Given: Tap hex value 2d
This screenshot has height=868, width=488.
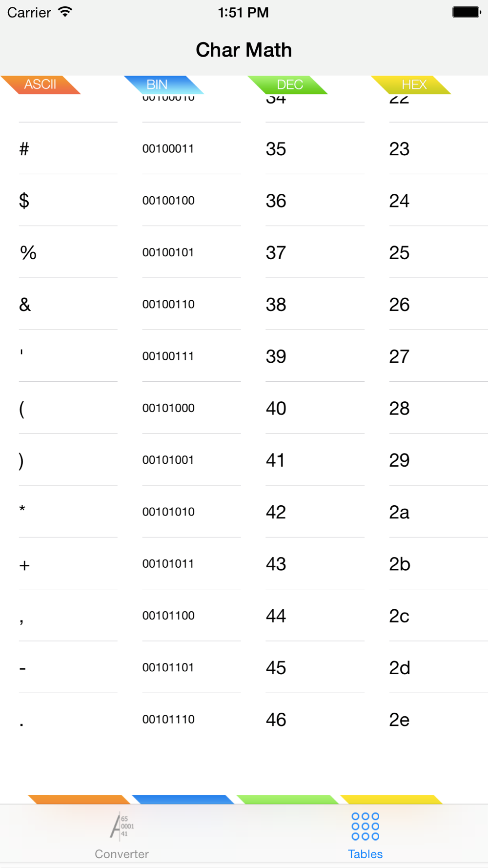Looking at the screenshot, I should click(x=400, y=668).
